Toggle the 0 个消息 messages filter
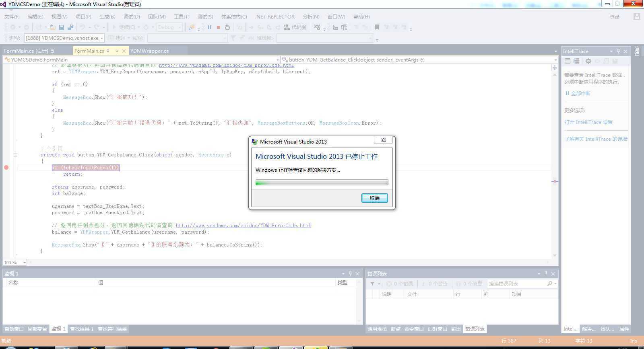 [x=469, y=284]
